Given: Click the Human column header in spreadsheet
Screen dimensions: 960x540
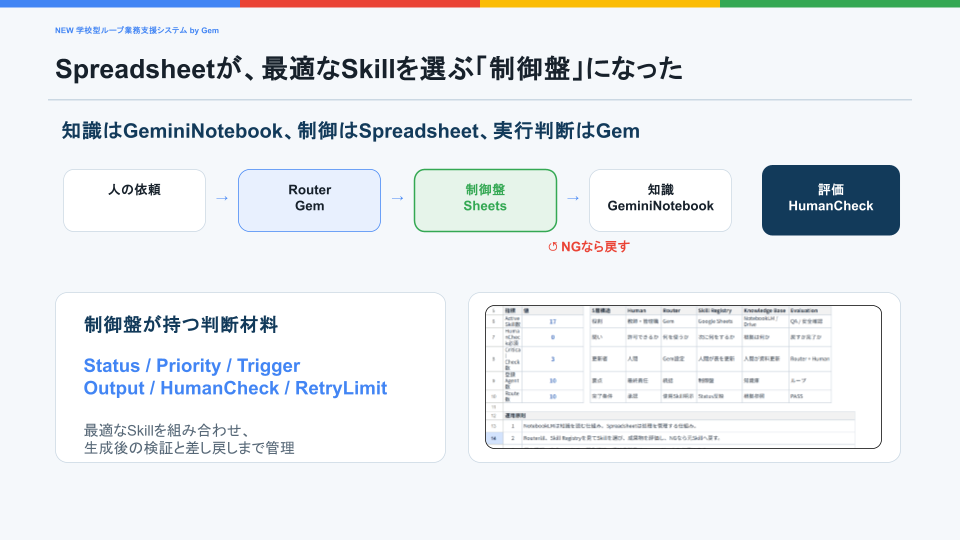Looking at the screenshot, I should coord(643,311).
